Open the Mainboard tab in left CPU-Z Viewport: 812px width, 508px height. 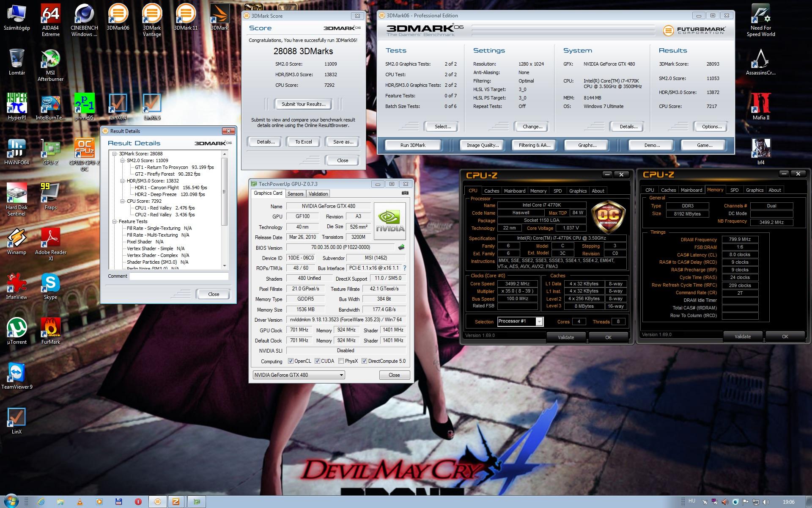pyautogui.click(x=514, y=191)
